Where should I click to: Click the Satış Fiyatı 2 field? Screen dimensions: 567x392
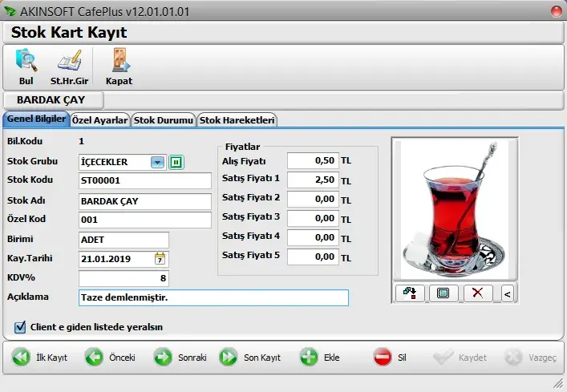pyautogui.click(x=313, y=199)
